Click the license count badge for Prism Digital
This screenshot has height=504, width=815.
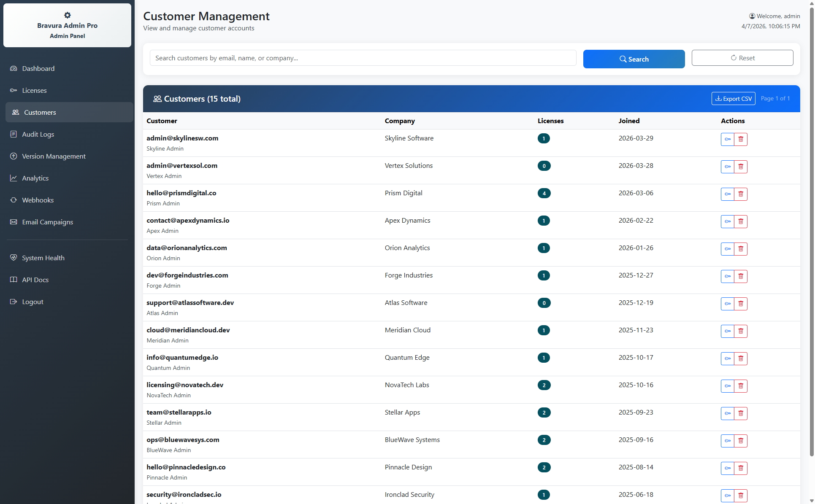(x=544, y=193)
